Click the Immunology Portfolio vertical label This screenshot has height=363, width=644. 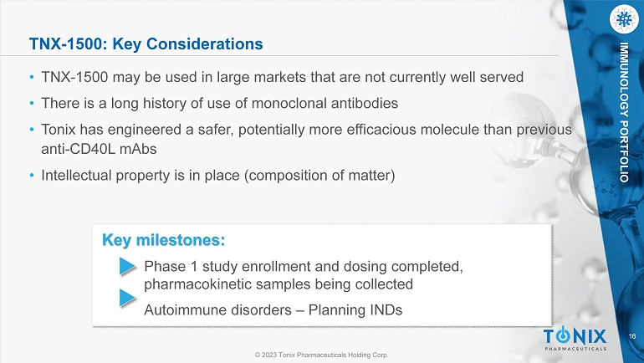[624, 112]
